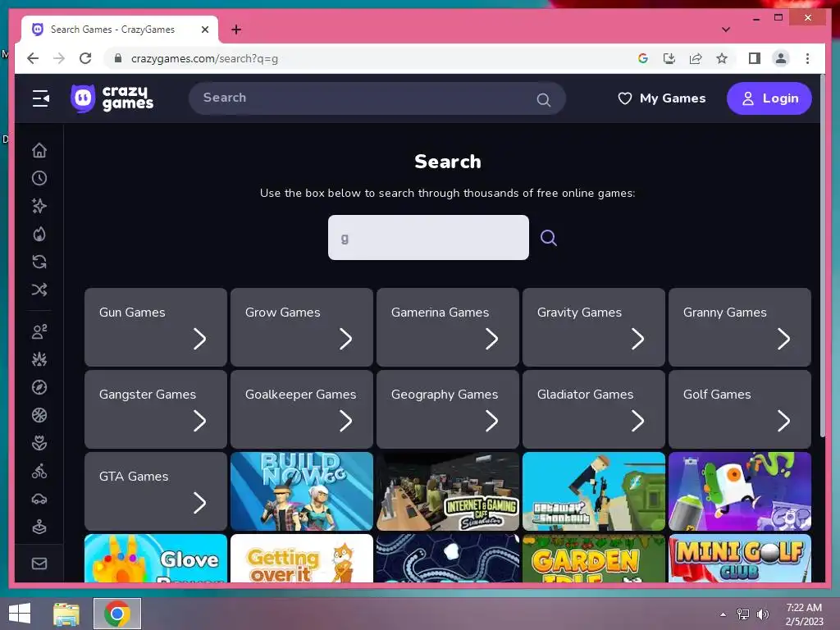
Task: Open the Action category sidebar icon
Action: coord(39,359)
